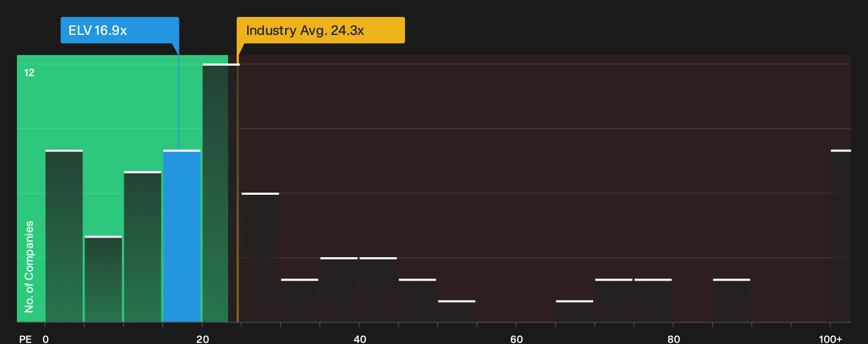Screen dimensions: 868x344
Task: Click the No. of Companies axis label
Action: point(29,266)
